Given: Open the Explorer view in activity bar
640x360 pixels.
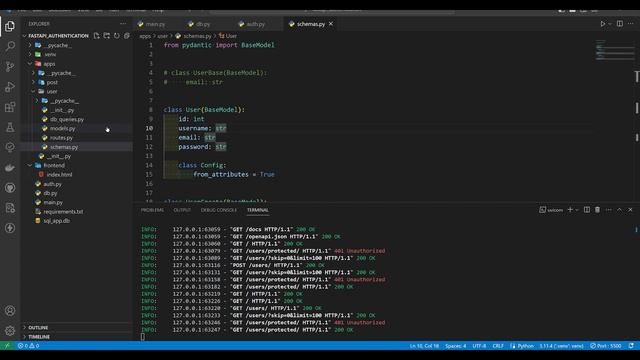Looking at the screenshot, I should coord(10,27).
